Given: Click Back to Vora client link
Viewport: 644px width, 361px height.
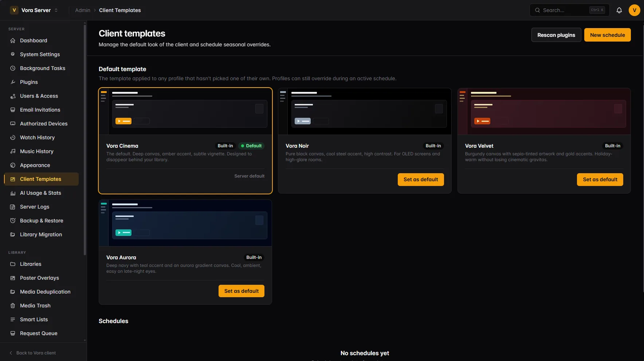Looking at the screenshot, I should click(x=32, y=353).
